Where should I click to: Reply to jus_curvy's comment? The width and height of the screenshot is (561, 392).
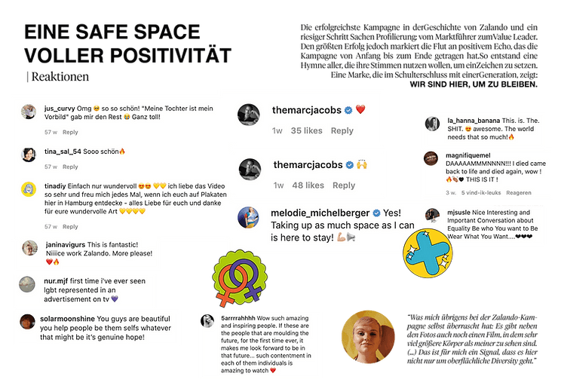coord(70,132)
